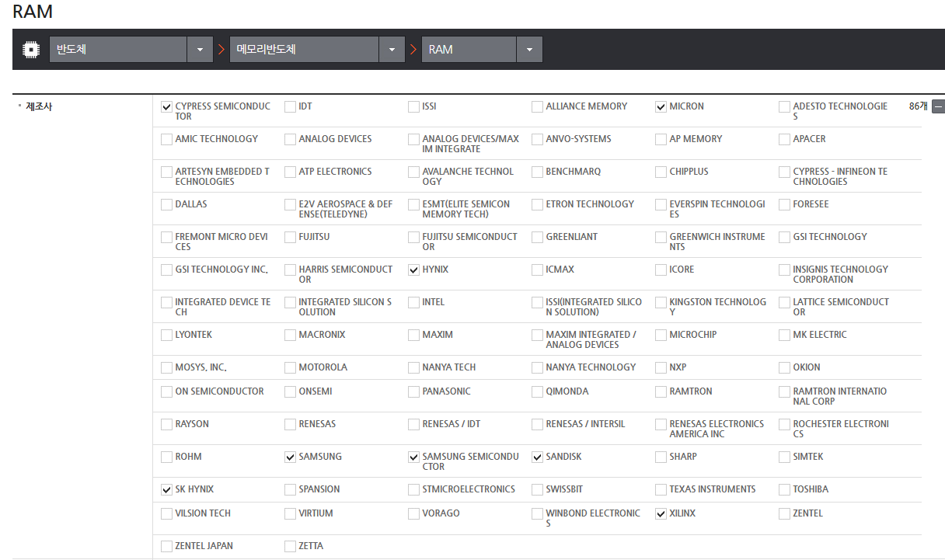The height and width of the screenshot is (560, 945).
Task: Check the AP MEMORY checkbox
Action: pyautogui.click(x=661, y=139)
